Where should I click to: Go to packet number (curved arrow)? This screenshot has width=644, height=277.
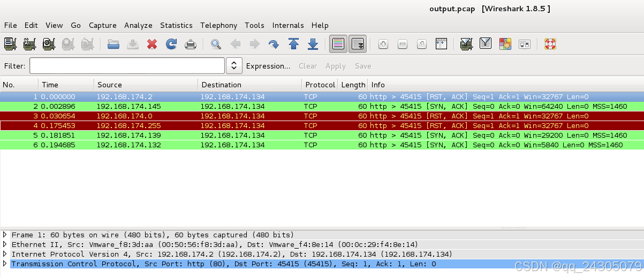click(x=274, y=44)
